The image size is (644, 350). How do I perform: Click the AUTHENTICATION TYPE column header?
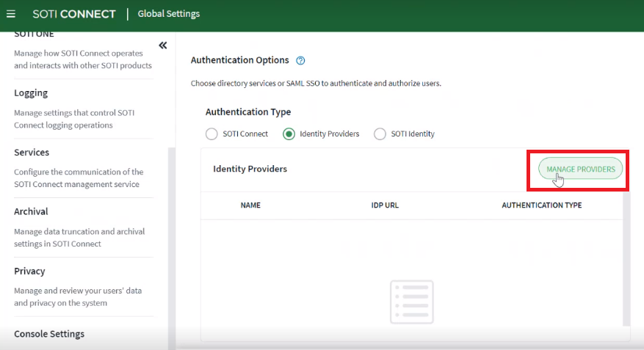(x=541, y=205)
